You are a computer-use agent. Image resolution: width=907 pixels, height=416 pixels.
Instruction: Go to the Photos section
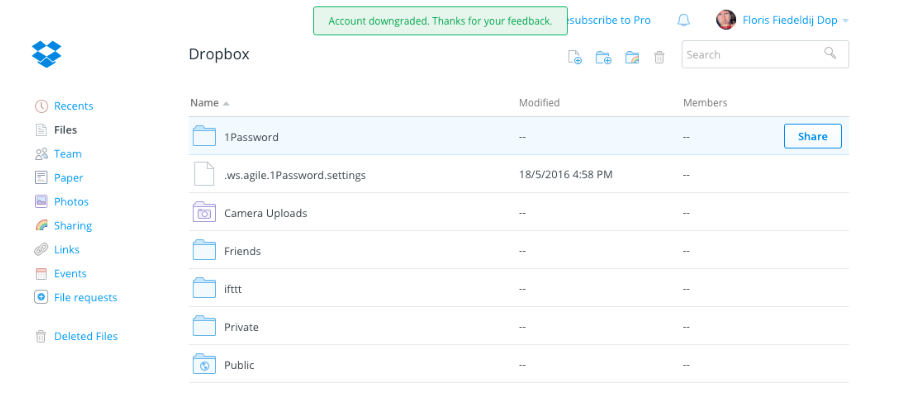pyautogui.click(x=71, y=202)
